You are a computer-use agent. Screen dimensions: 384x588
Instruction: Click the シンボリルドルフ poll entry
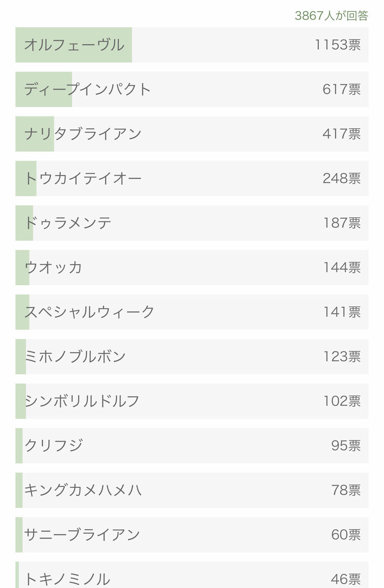pos(192,401)
